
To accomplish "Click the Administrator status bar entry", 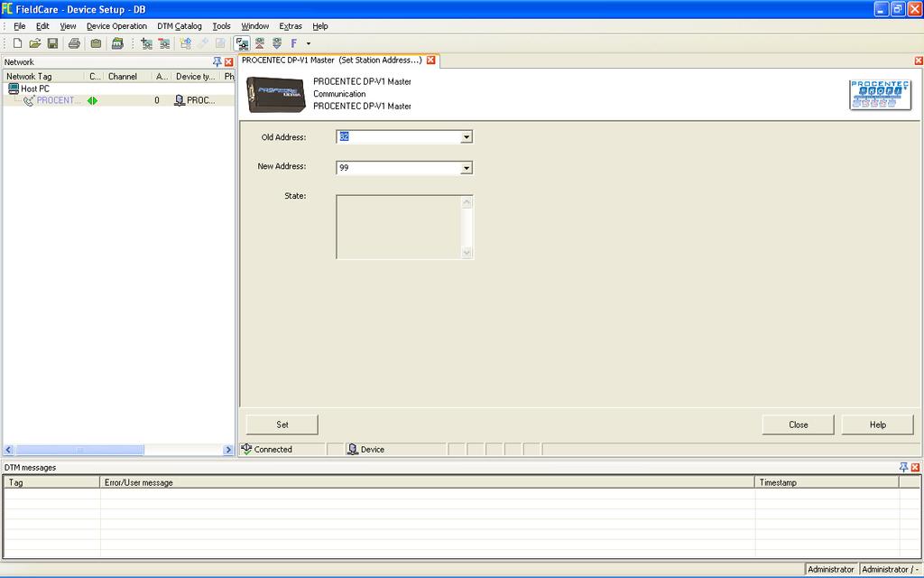I will (x=831, y=569).
